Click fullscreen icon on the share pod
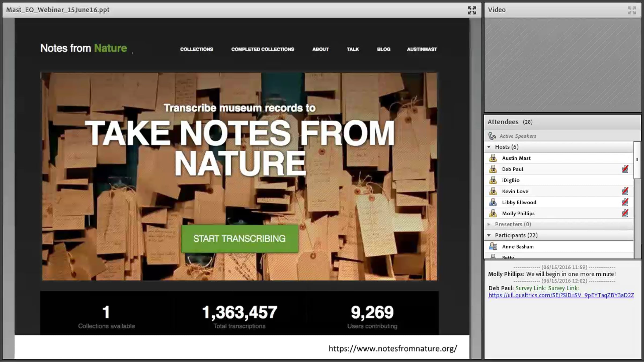 coord(472,10)
